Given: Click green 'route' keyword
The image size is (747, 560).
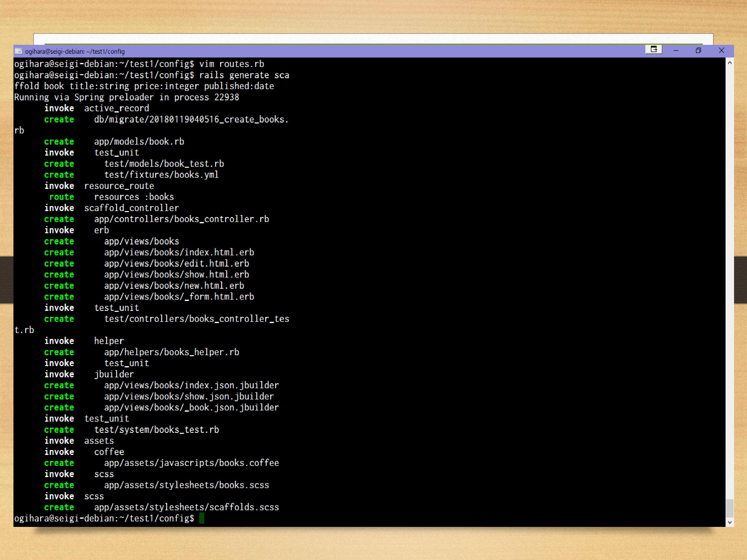Looking at the screenshot, I should pyautogui.click(x=62, y=197).
